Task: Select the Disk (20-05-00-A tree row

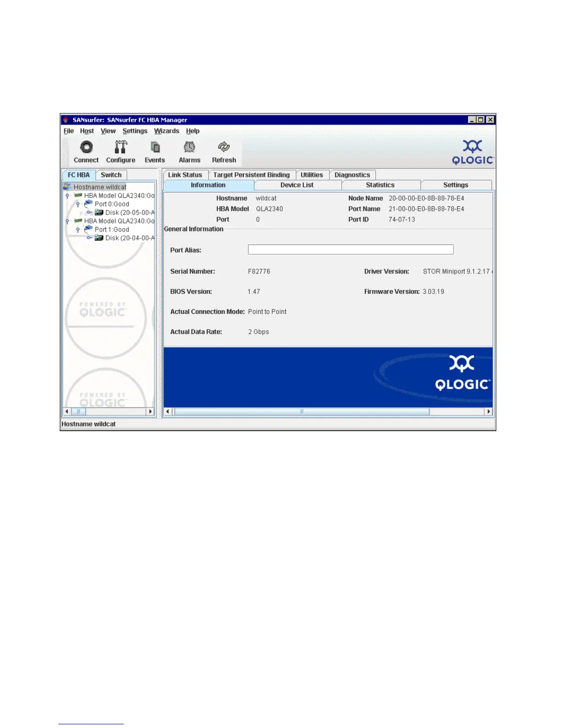Action: (125, 213)
